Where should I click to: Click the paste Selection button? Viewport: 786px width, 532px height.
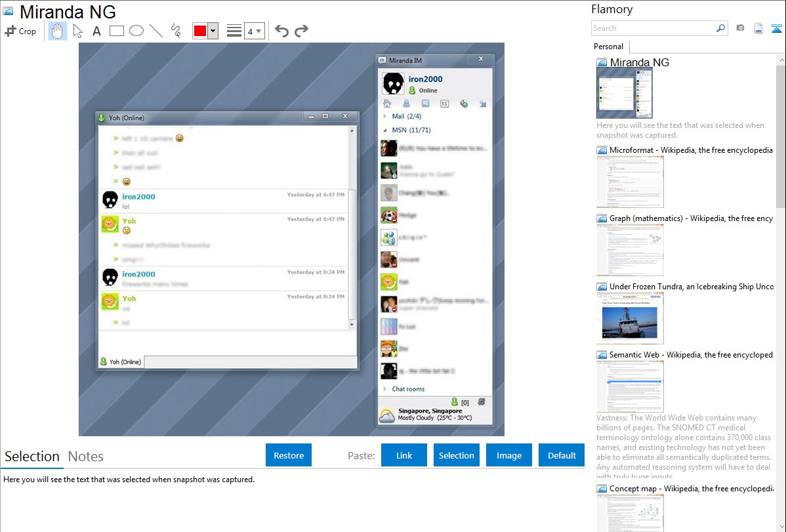[456, 455]
